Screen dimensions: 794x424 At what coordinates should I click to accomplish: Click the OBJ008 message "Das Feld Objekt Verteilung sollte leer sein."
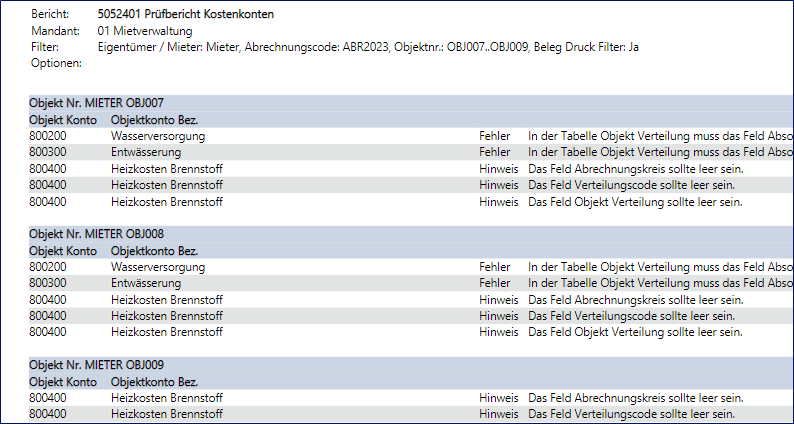(x=635, y=332)
